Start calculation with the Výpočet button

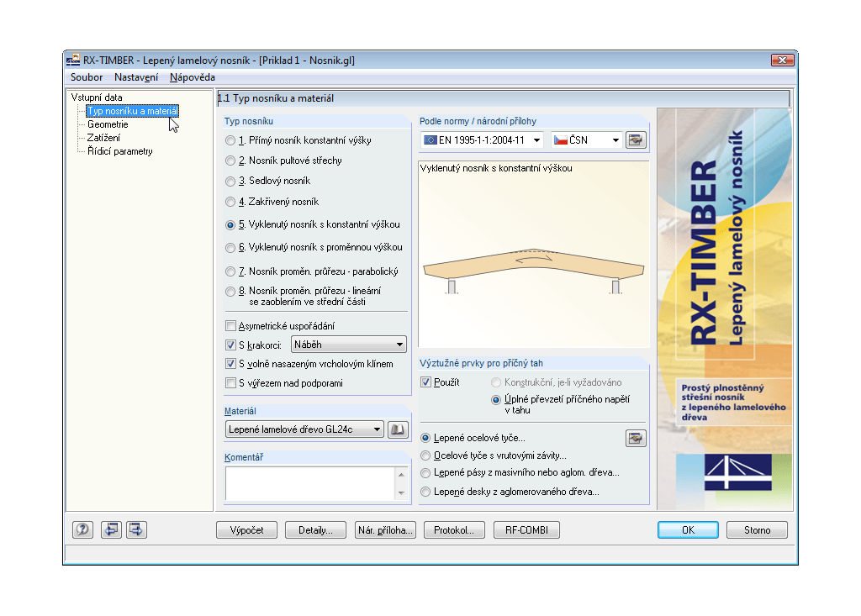tap(246, 529)
